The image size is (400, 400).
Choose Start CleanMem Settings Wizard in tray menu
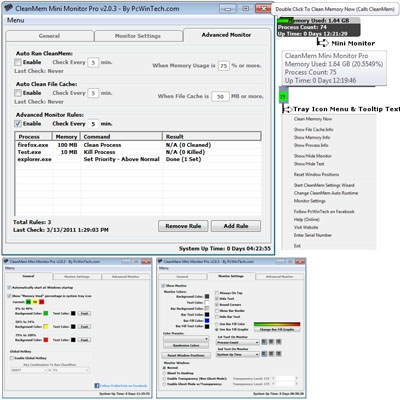pos(324,185)
